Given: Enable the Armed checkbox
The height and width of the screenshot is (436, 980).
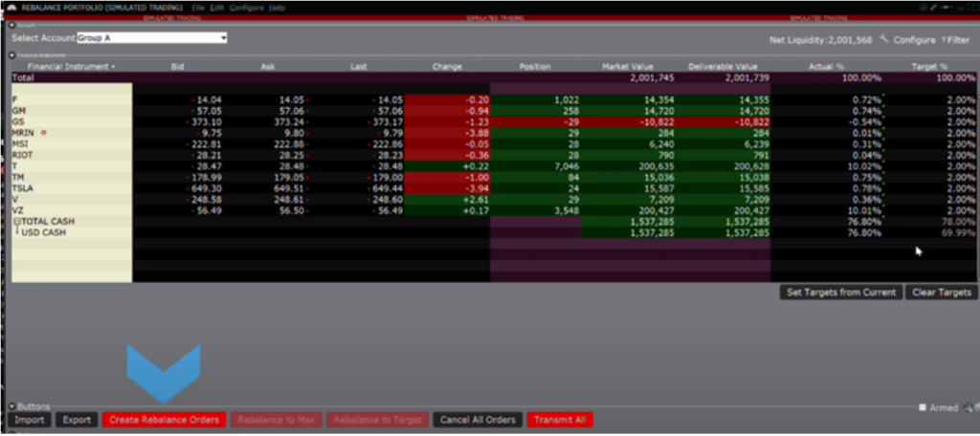Looking at the screenshot, I should [x=922, y=407].
